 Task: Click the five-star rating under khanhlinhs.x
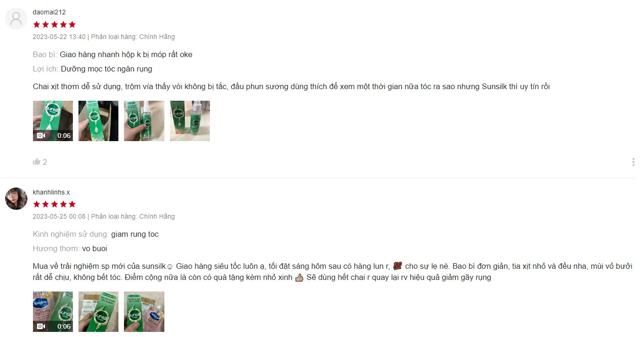(x=54, y=204)
